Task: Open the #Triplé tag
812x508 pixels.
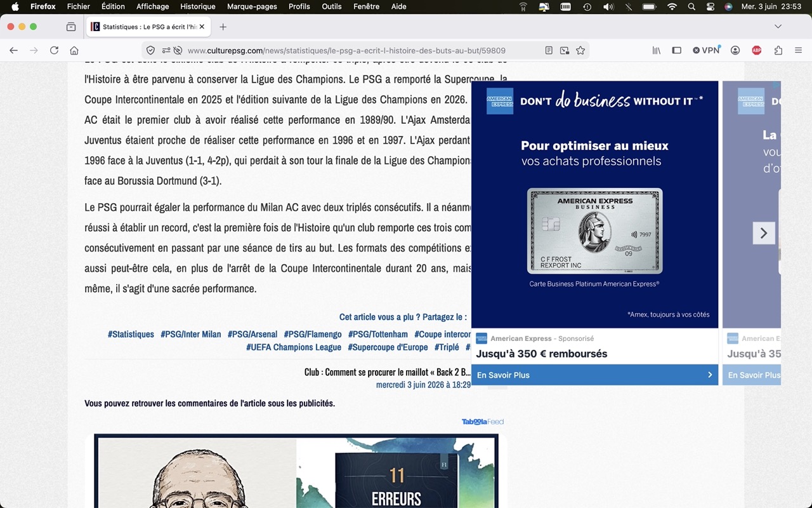Action: tap(447, 347)
